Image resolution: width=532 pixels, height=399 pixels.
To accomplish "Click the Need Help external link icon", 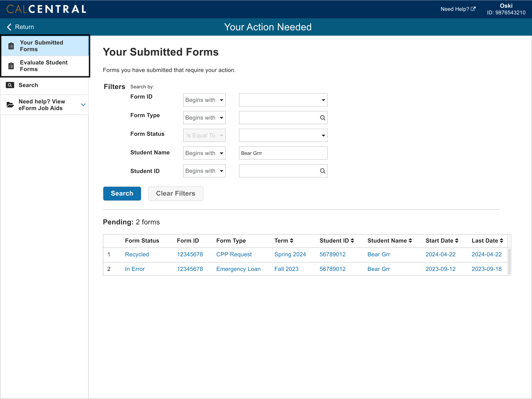I will coord(473,9).
